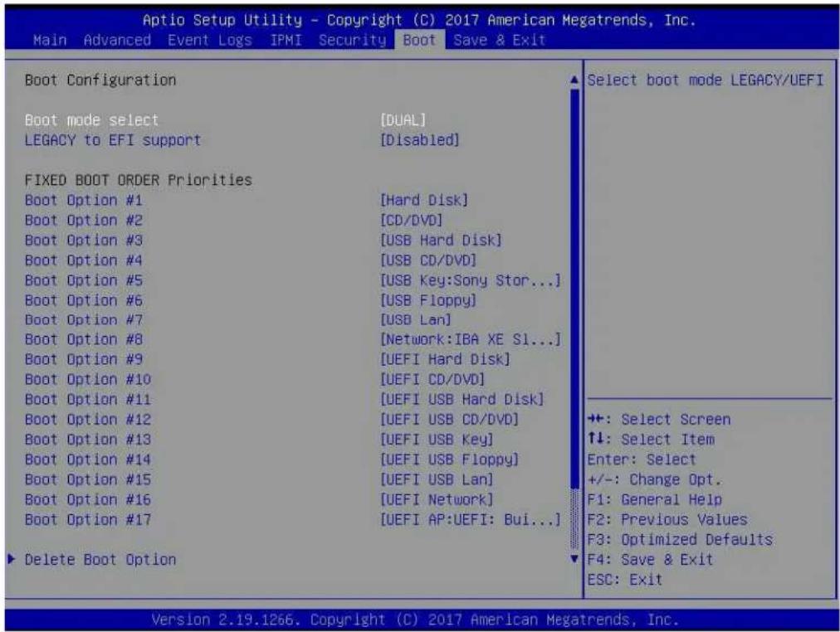Open Boot Option #8 Network:IBA value
Image resolution: width=840 pixels, height=632 pixels.
pos(471,340)
